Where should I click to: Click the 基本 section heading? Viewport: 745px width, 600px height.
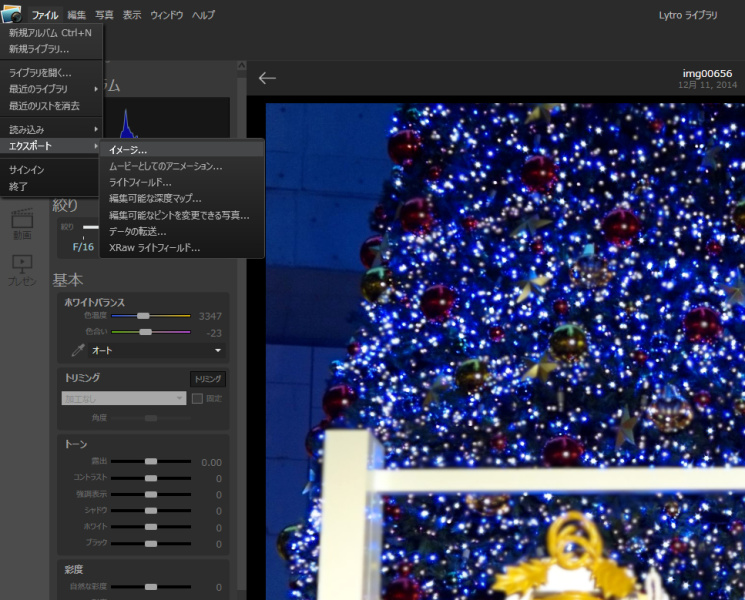pos(68,280)
